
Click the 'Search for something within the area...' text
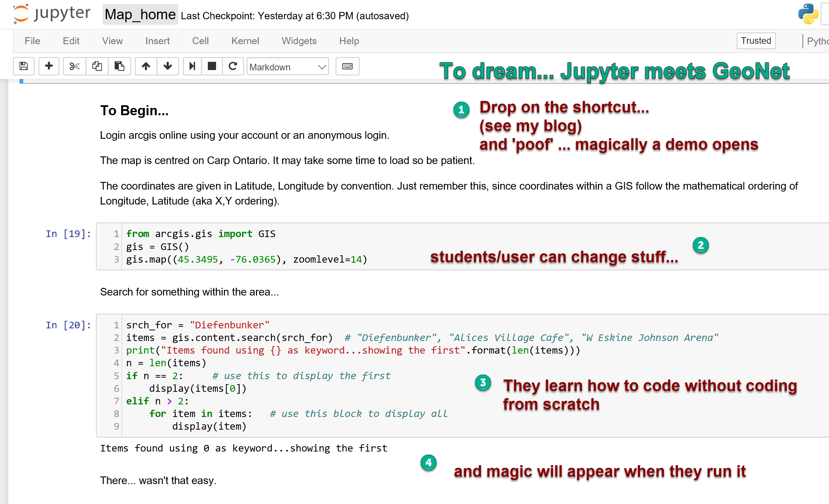(x=190, y=292)
